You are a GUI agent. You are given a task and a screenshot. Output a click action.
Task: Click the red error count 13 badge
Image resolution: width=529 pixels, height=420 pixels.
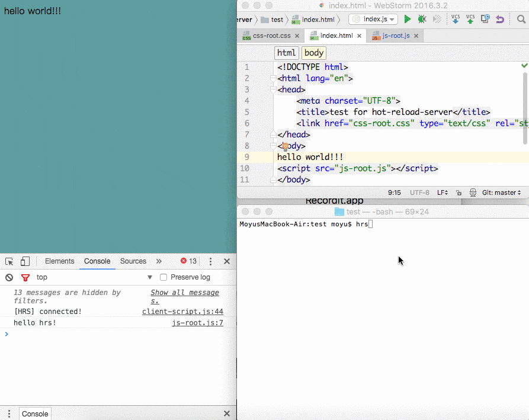point(188,261)
